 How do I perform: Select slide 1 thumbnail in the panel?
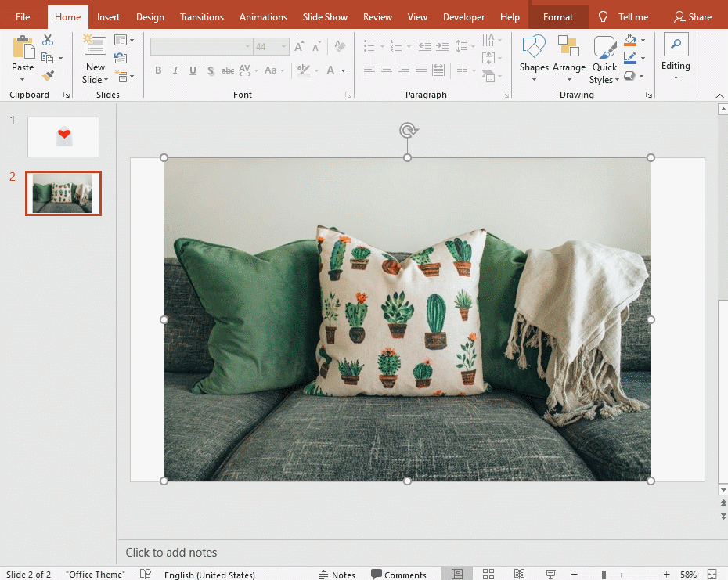[63, 136]
